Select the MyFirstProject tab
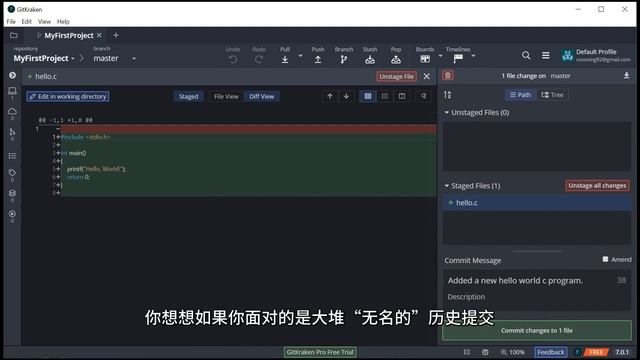 (x=69, y=36)
